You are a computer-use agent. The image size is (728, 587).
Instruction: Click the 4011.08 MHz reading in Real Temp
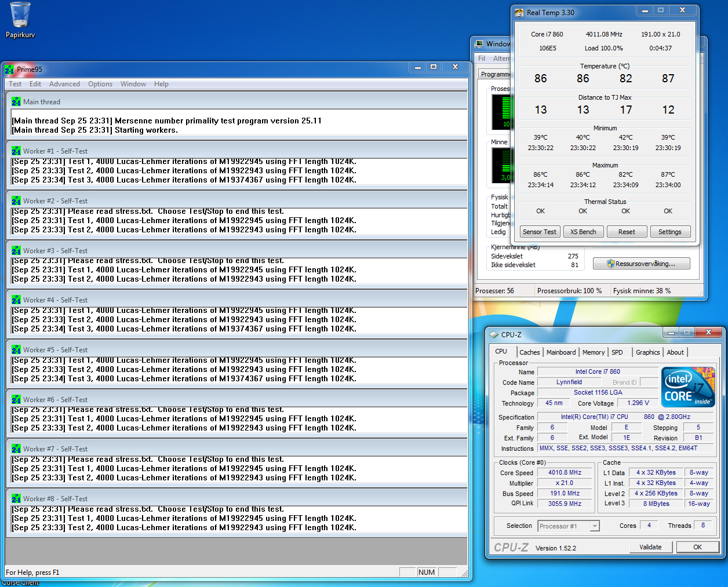point(604,34)
